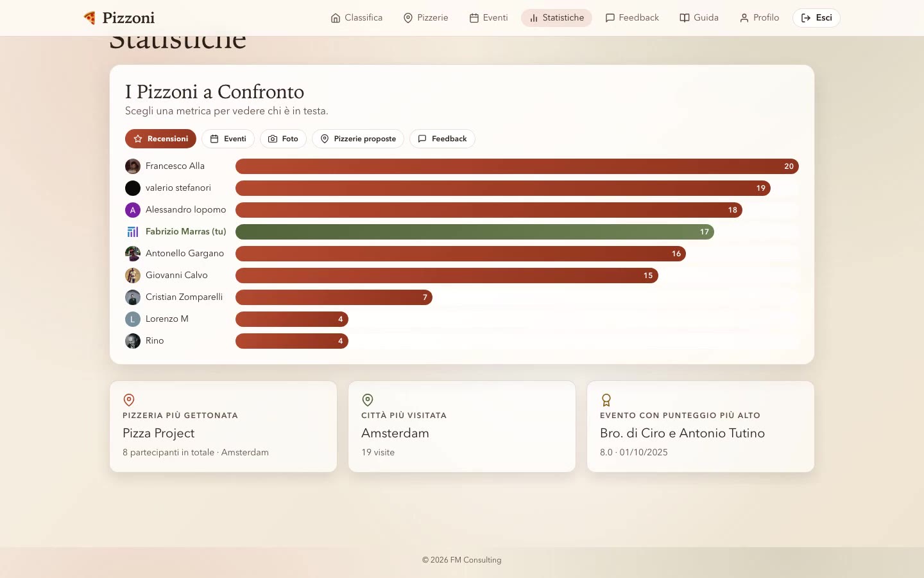
Task: Click Fabrizio Marras's green 17 bar
Action: pos(475,232)
